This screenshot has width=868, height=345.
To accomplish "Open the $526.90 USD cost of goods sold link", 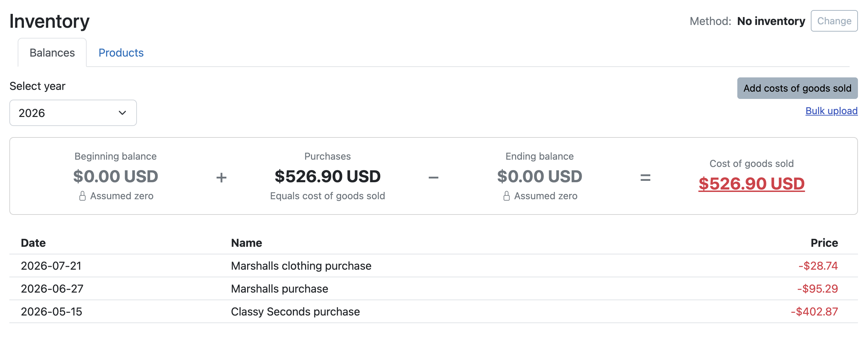I will click(x=751, y=184).
